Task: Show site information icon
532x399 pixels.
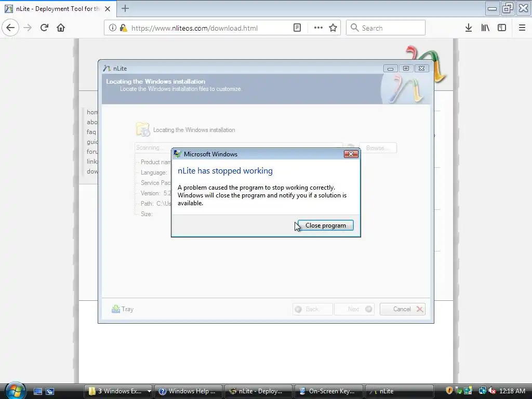Action: click(x=113, y=28)
